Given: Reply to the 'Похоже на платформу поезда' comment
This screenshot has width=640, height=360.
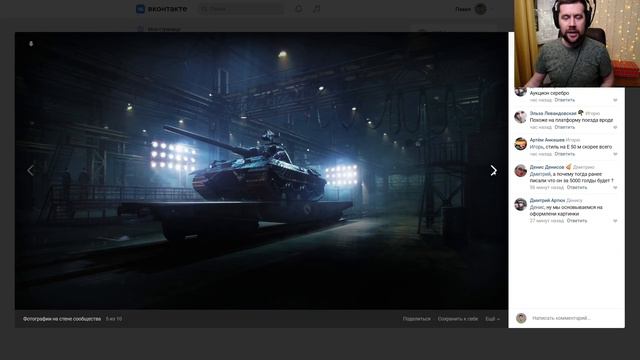Looking at the screenshot, I should point(564,127).
